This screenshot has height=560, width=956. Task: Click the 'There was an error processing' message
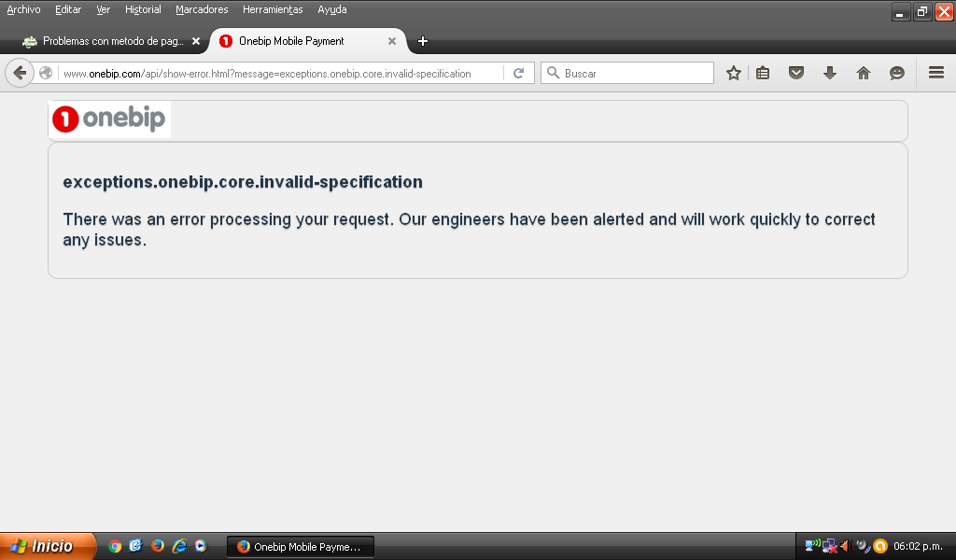click(x=469, y=230)
